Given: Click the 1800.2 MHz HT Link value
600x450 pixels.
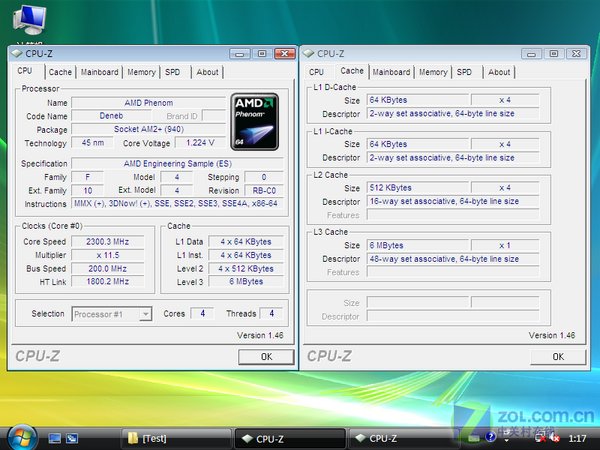Looking at the screenshot, I should tap(108, 282).
